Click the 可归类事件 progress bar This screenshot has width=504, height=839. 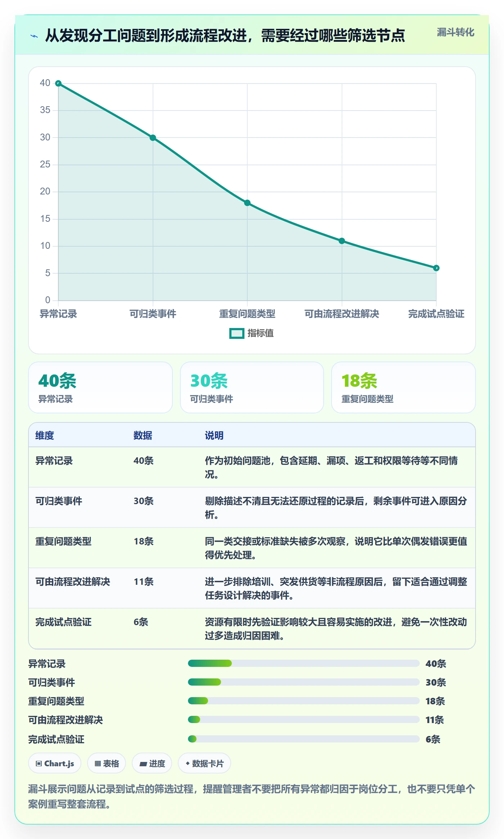pyautogui.click(x=304, y=682)
